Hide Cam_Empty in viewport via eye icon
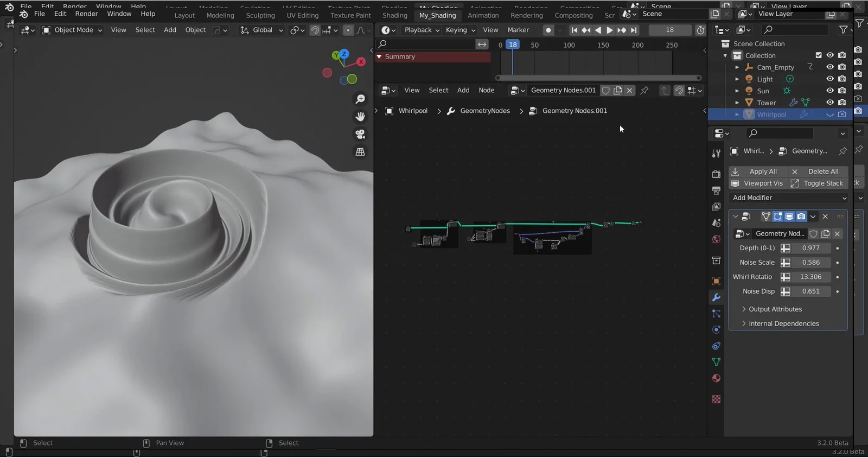Image resolution: width=868 pixels, height=458 pixels. 830,67
